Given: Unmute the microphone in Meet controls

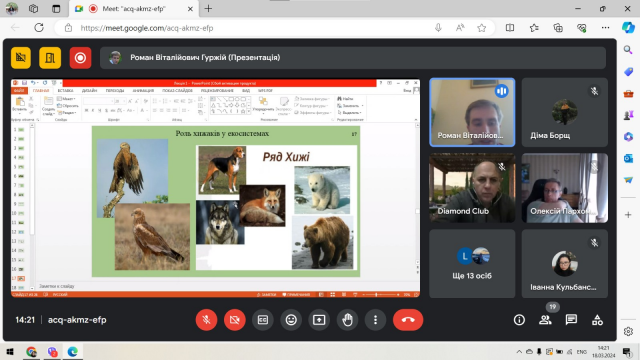Looking at the screenshot, I should [x=206, y=320].
